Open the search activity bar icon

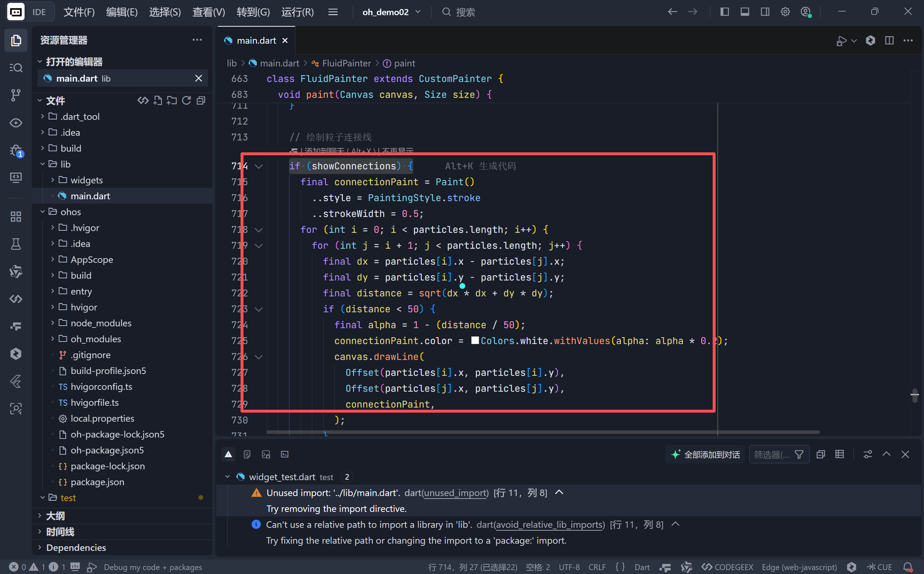coord(16,68)
